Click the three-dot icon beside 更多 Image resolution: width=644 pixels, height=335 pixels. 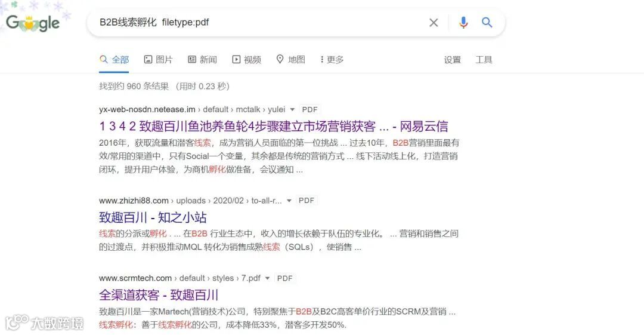coord(322,60)
